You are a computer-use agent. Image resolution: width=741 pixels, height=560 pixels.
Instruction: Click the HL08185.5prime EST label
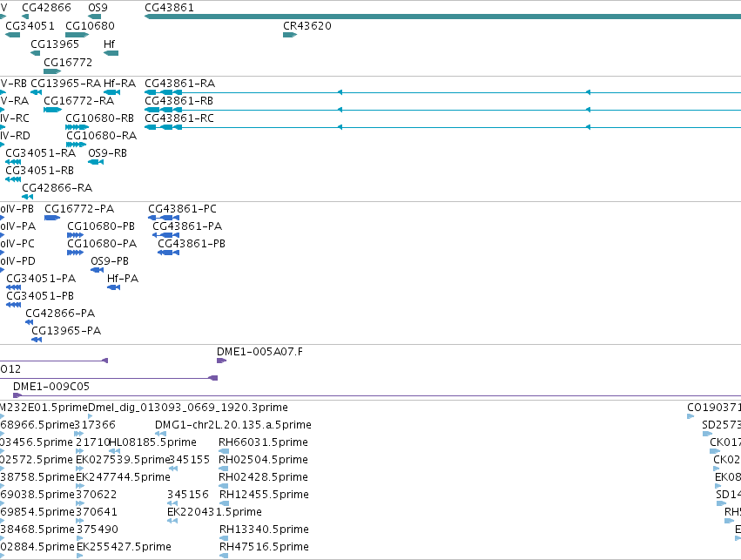tap(152, 442)
